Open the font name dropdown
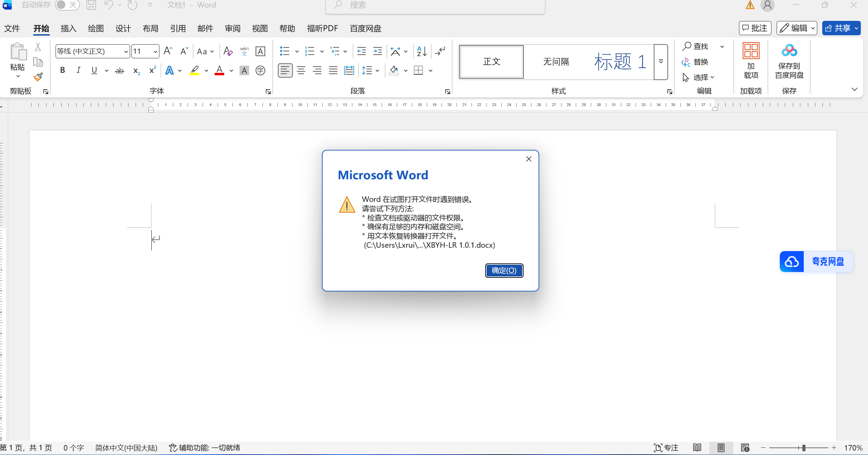The width and height of the screenshot is (868, 455). click(x=126, y=52)
